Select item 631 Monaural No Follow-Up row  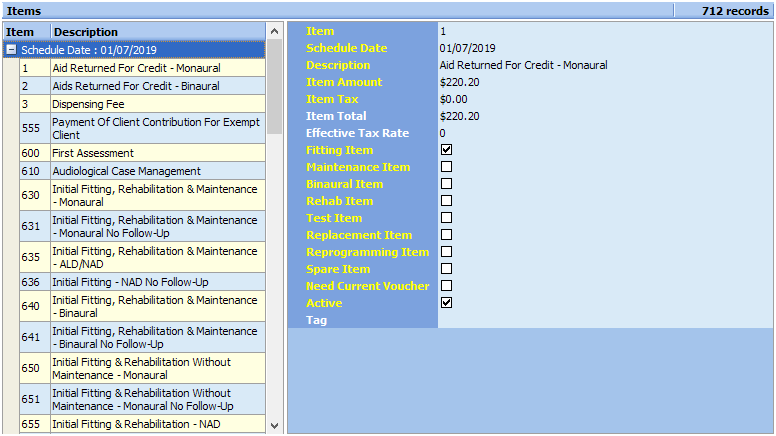pyautogui.click(x=143, y=226)
